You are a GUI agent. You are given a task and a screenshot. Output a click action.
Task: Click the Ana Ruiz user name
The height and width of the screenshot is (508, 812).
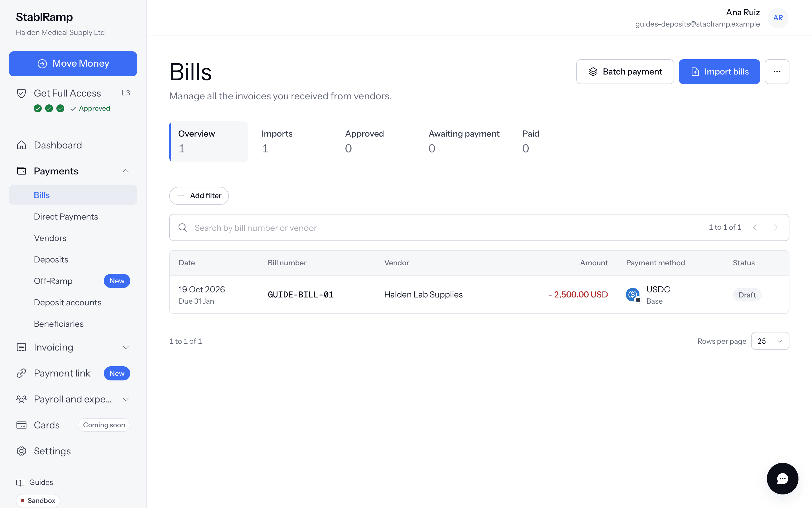743,12
